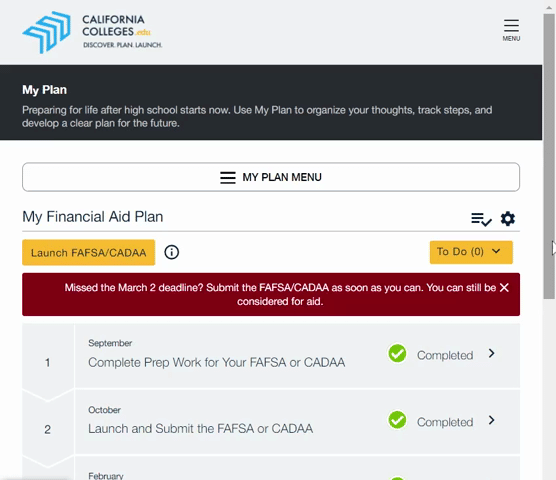Viewport: 556px width, 480px height.
Task: Click the California Colleges logo
Action: [92, 32]
